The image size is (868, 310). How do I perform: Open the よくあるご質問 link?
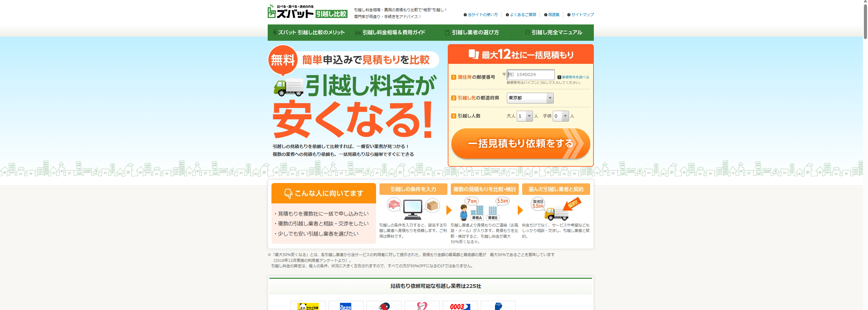click(523, 15)
